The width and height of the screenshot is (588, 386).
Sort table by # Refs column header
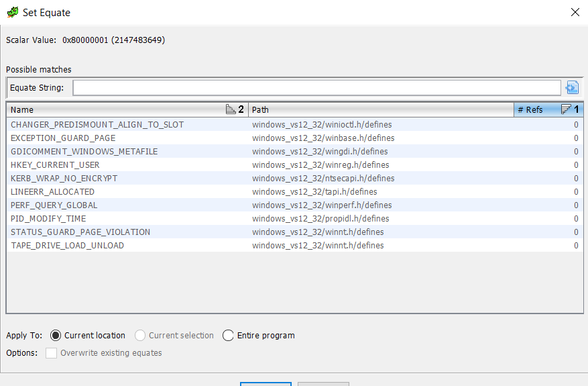pyautogui.click(x=534, y=109)
